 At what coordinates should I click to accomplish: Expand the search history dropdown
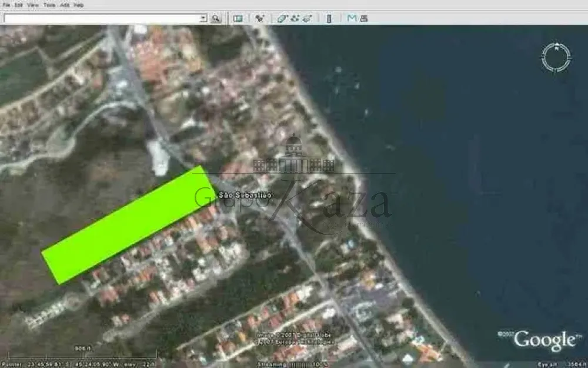[x=203, y=18]
